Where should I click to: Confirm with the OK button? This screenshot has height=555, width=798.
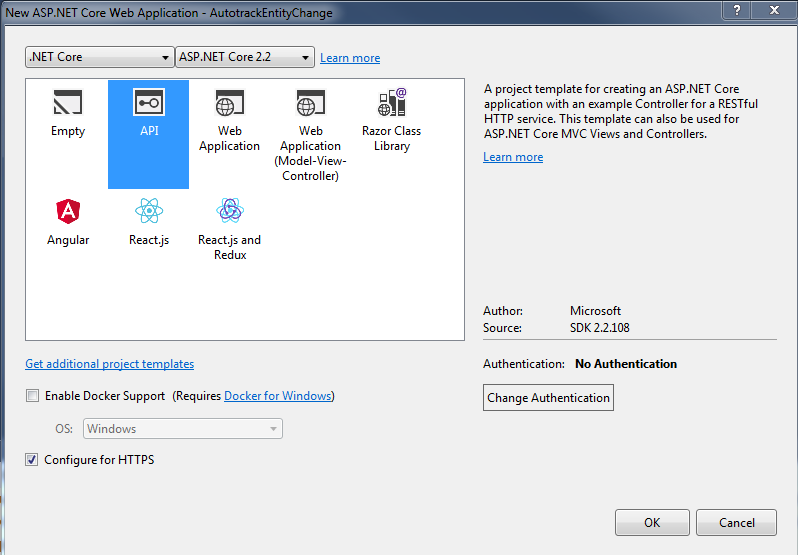point(652,522)
